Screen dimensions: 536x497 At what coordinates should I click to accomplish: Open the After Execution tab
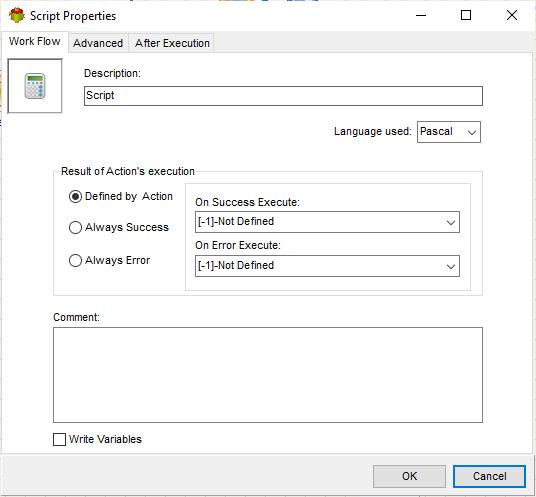pos(172,43)
